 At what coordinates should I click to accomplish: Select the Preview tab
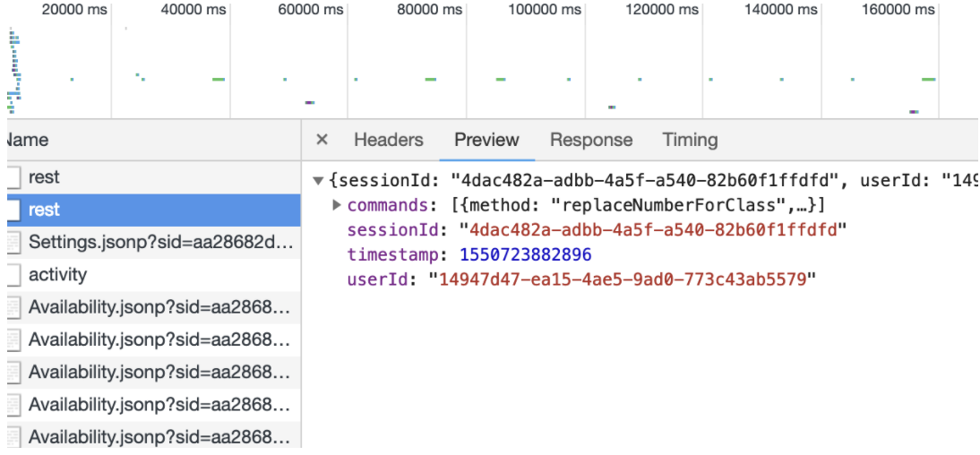487,140
